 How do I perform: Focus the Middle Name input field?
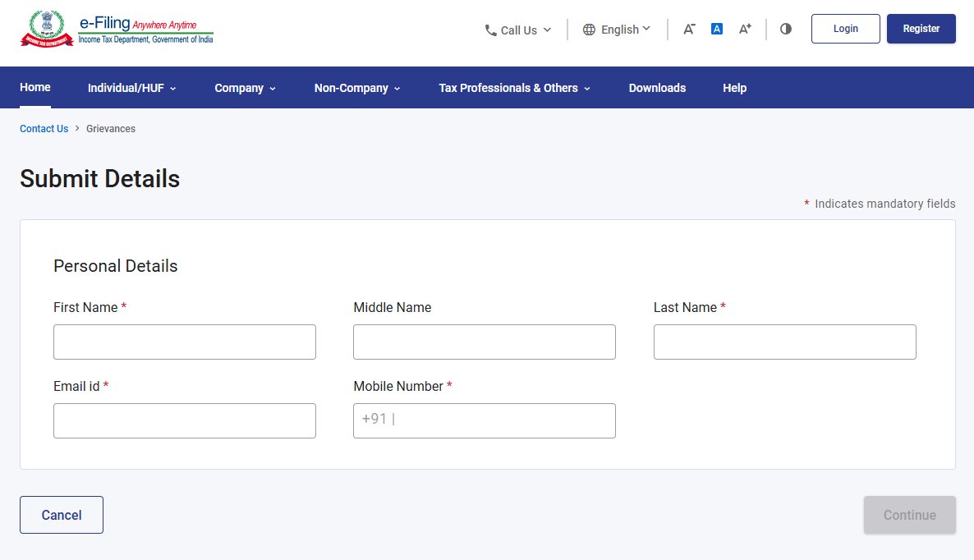[485, 342]
